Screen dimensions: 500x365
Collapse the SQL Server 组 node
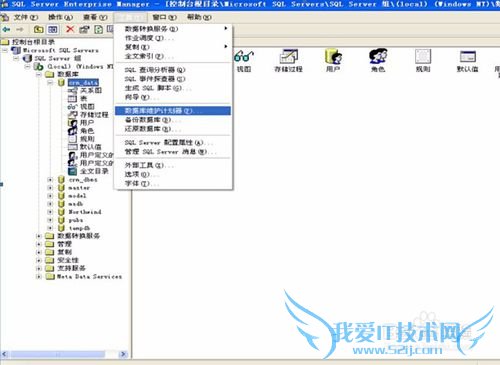[x=16, y=58]
